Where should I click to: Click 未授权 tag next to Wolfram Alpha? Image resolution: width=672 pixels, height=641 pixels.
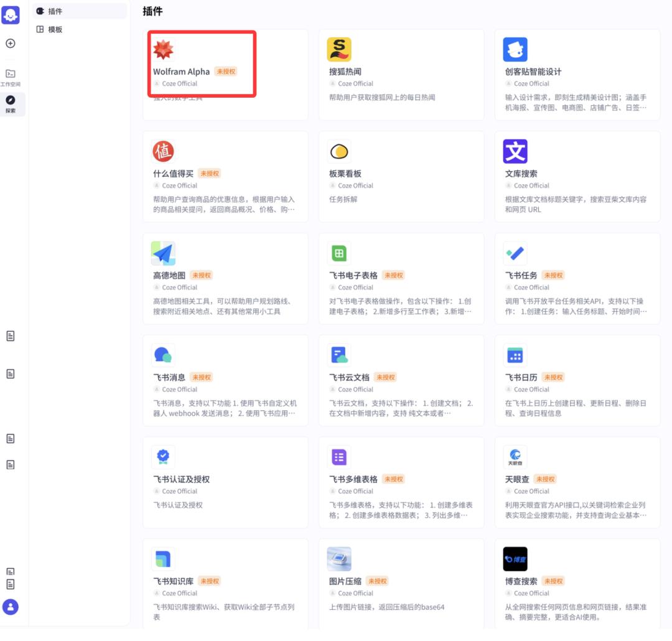pos(226,72)
